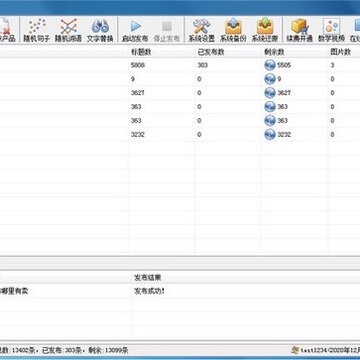Image resolution: width=360 pixels, height=360 pixels.
Task: Open 系统设置 system settings tools icon
Action: tap(201, 30)
